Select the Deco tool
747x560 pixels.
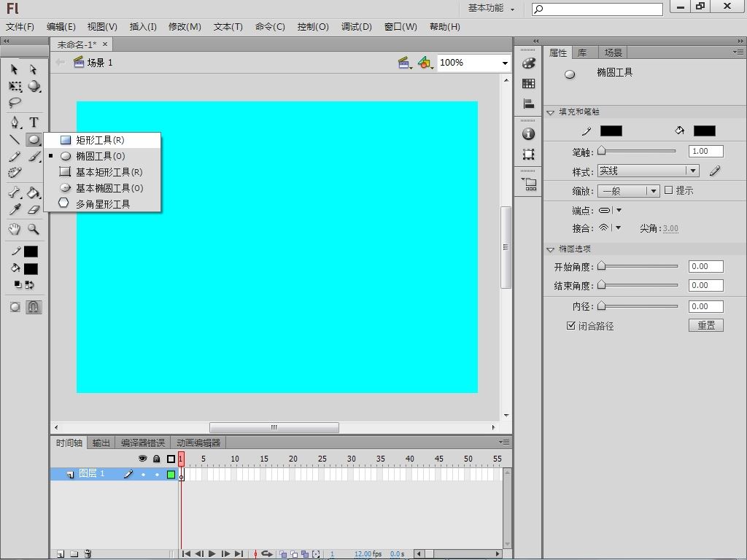coord(15,172)
